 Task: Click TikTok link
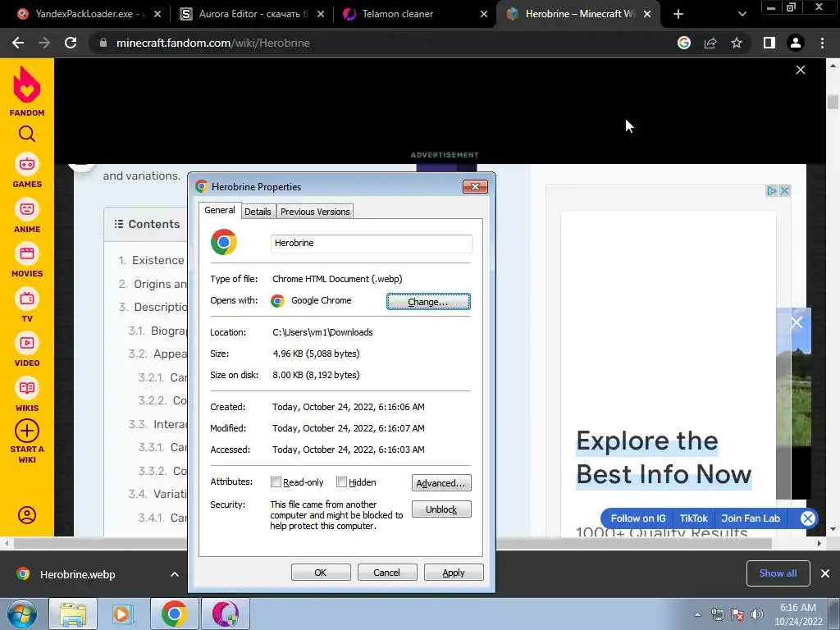click(x=693, y=518)
